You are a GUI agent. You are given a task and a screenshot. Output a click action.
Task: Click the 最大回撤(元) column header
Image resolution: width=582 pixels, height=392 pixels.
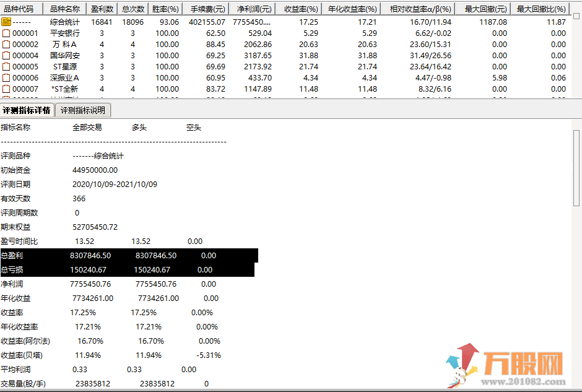coord(482,9)
